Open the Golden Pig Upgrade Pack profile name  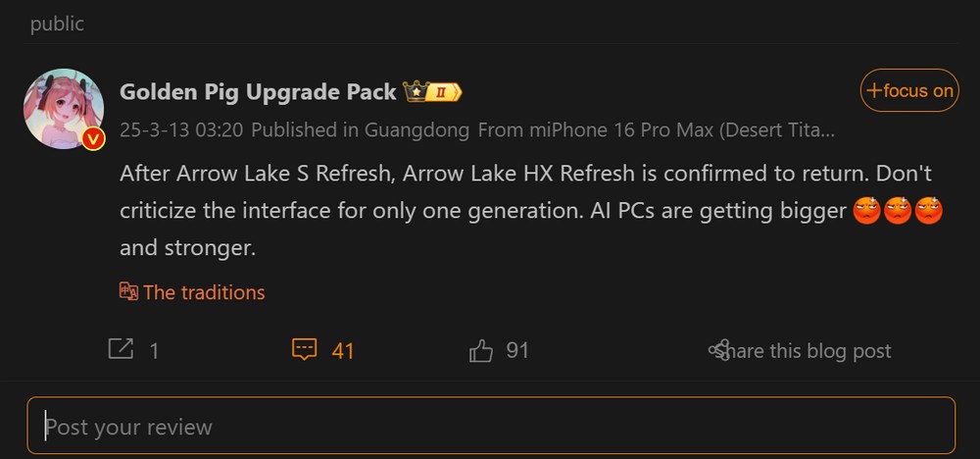click(258, 92)
